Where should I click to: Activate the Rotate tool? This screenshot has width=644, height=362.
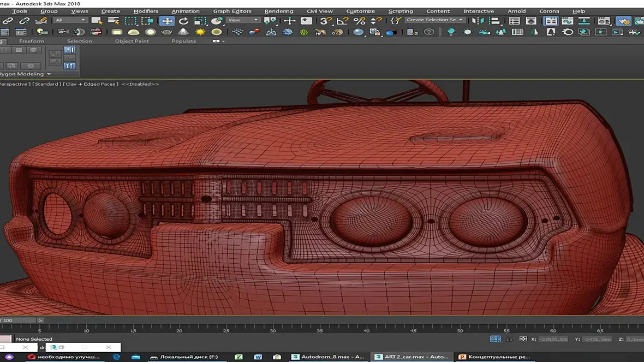tap(183, 21)
